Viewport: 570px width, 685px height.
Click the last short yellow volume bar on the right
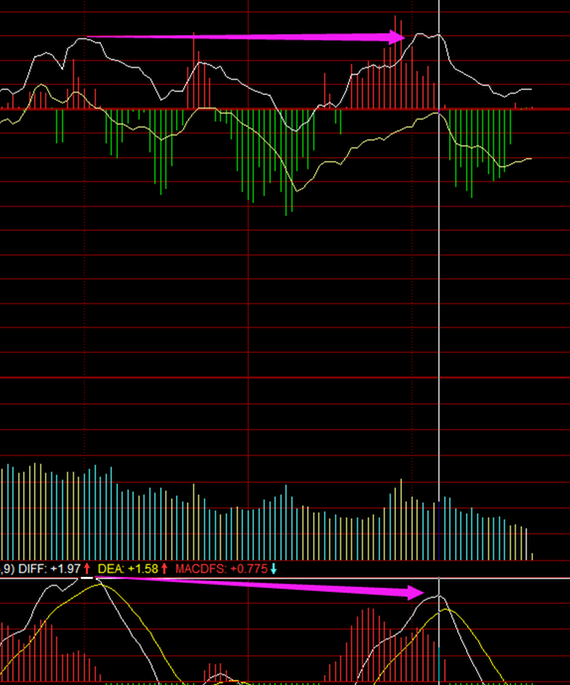coord(532,556)
